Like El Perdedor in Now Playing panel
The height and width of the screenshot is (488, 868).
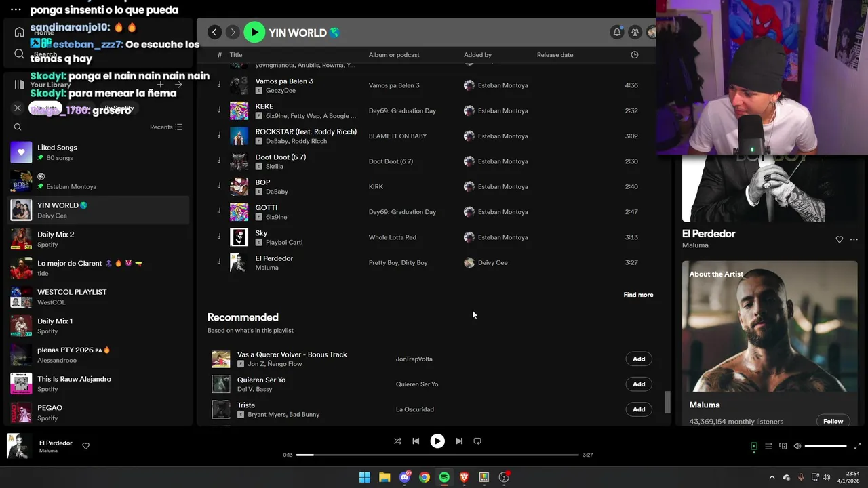click(839, 239)
